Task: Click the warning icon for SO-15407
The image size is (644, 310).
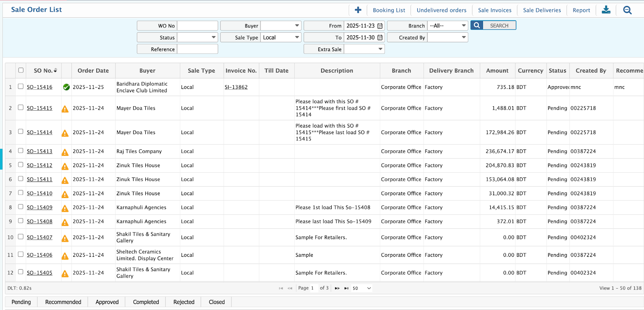Action: (65, 238)
